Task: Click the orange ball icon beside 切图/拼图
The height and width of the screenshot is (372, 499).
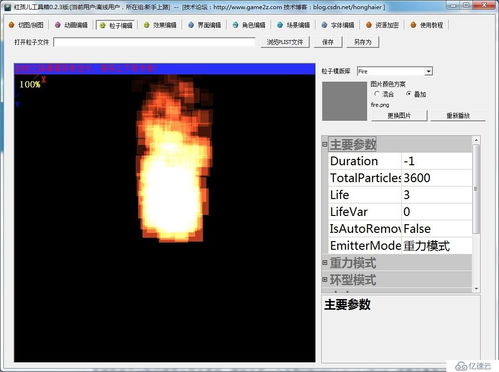Action: click(x=12, y=25)
